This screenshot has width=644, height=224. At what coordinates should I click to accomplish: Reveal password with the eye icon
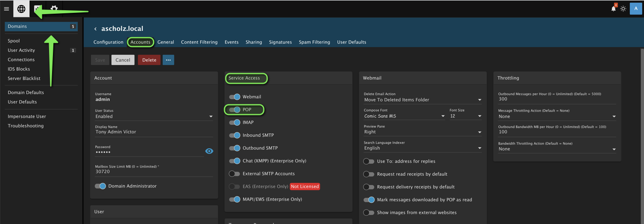tap(209, 151)
